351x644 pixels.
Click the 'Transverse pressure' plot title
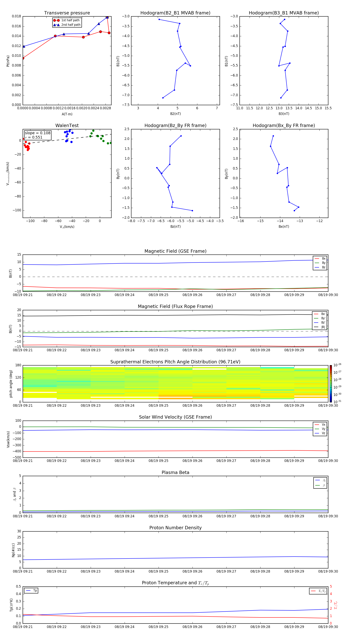click(x=67, y=13)
